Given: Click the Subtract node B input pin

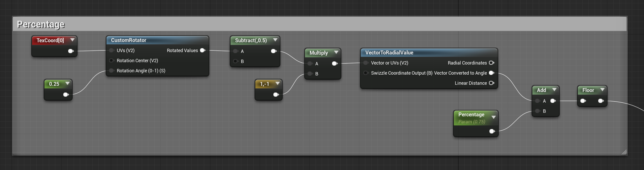Looking at the screenshot, I should (x=235, y=61).
